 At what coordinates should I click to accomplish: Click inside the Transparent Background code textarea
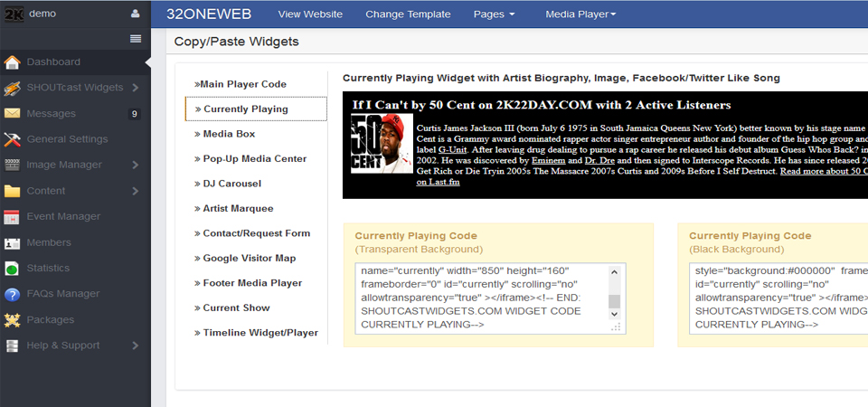[490, 298]
